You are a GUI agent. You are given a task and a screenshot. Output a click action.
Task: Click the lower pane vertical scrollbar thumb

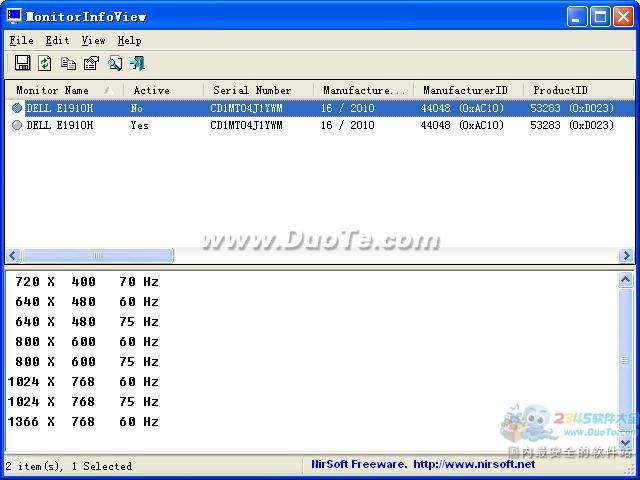pyautogui.click(x=626, y=361)
